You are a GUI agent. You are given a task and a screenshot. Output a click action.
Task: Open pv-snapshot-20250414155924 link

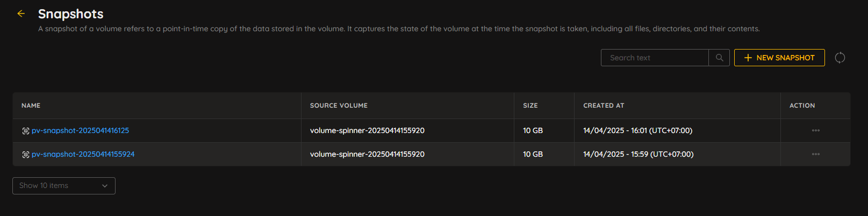pos(83,154)
